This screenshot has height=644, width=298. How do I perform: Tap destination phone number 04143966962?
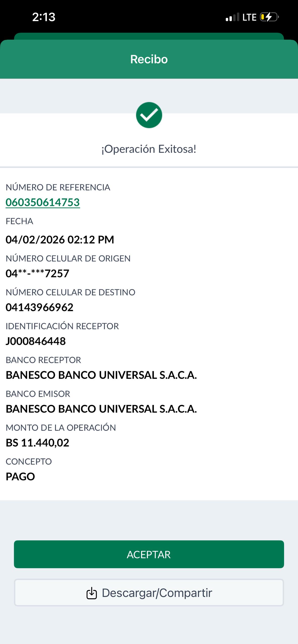(x=40, y=307)
